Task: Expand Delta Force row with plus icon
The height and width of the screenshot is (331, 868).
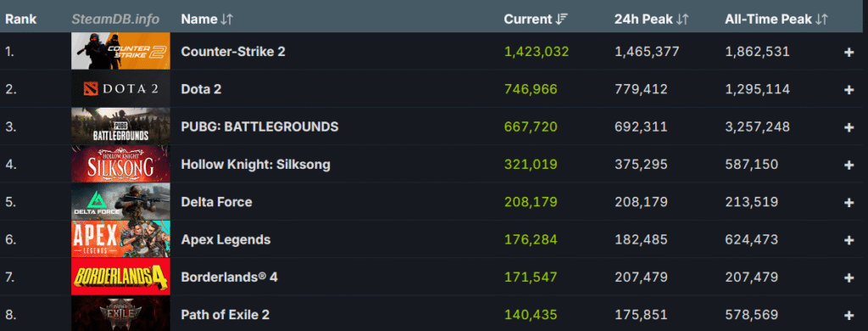Action: [x=849, y=202]
